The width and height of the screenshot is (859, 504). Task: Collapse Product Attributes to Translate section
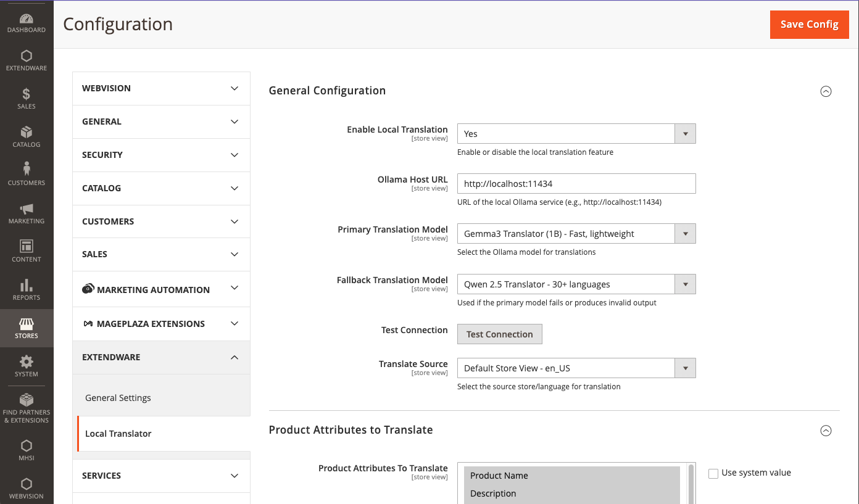[826, 431]
